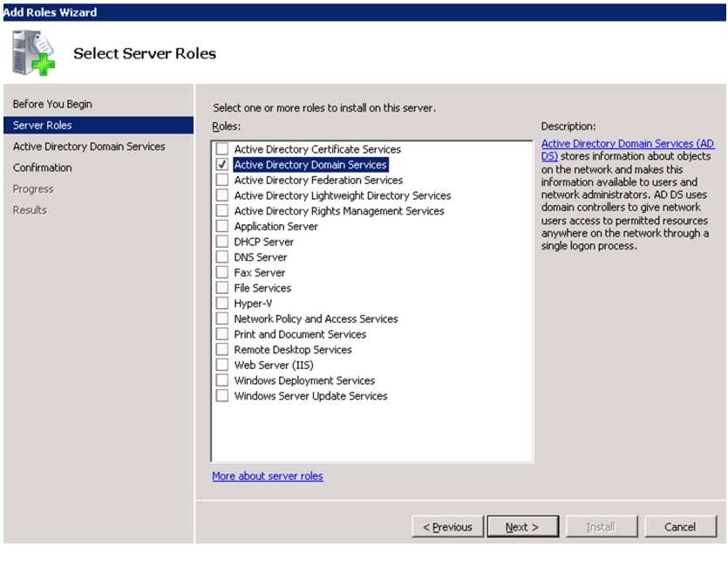Select Active Directory Rights Management Services label
Viewport: 728px width, 561px height.
[x=339, y=210]
